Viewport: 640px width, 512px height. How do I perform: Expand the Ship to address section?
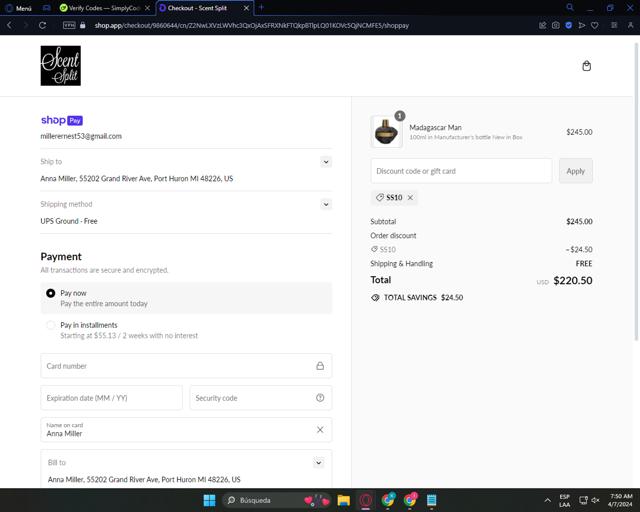(x=326, y=162)
